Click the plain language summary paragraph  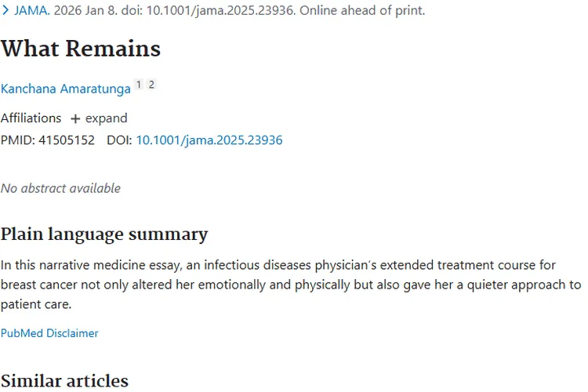click(x=290, y=285)
